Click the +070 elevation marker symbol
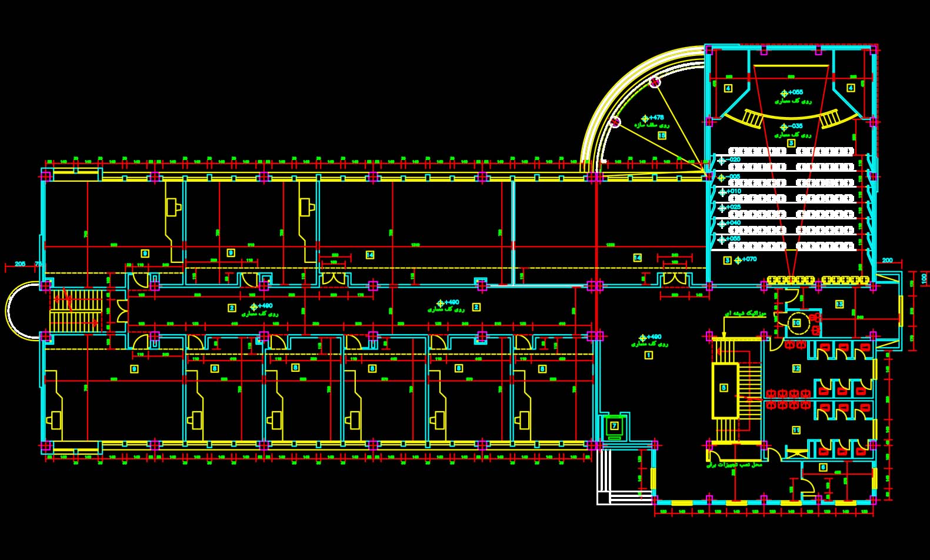This screenshot has height=560, width=930. 738,260
